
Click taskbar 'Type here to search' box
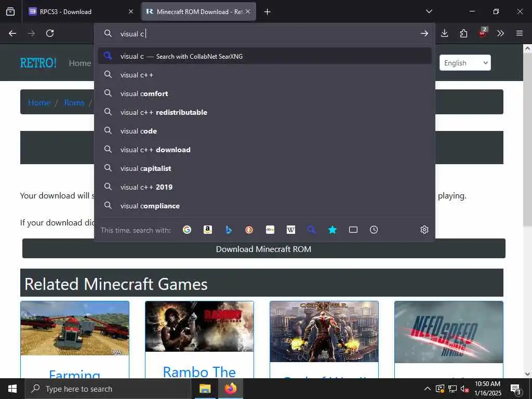click(108, 389)
